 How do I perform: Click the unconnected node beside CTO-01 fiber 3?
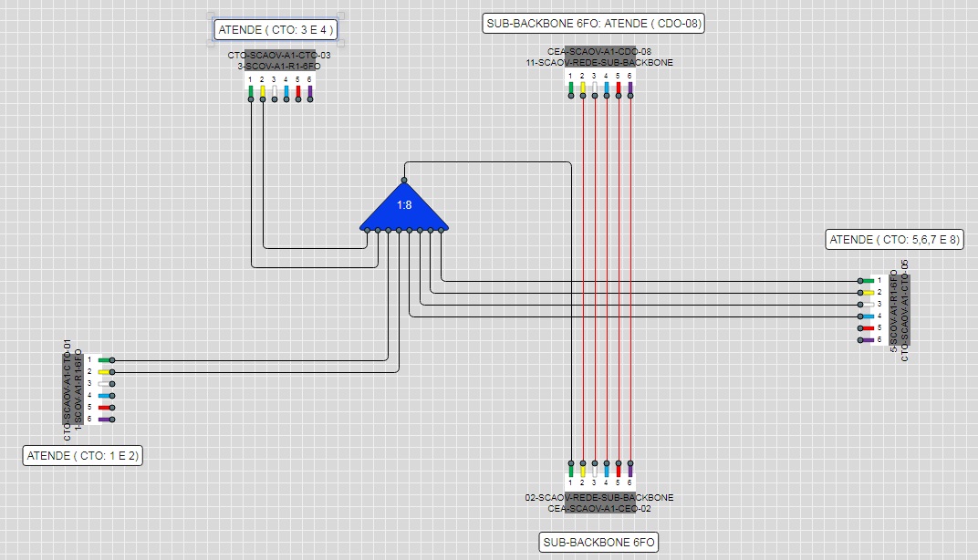(x=112, y=384)
